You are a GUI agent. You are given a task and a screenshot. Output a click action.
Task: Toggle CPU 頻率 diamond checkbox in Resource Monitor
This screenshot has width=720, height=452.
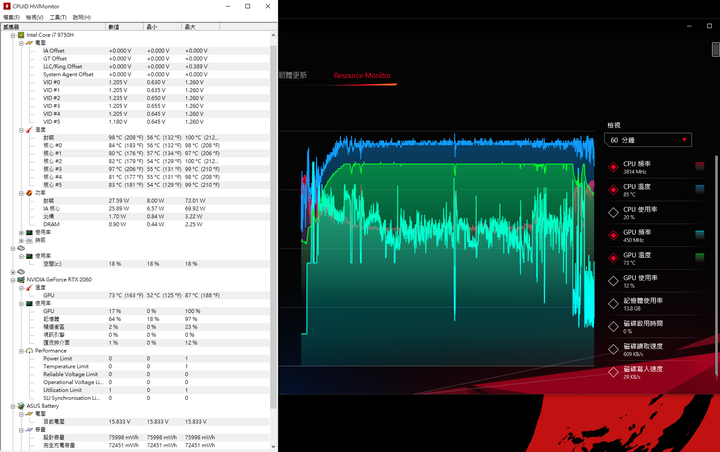613,167
